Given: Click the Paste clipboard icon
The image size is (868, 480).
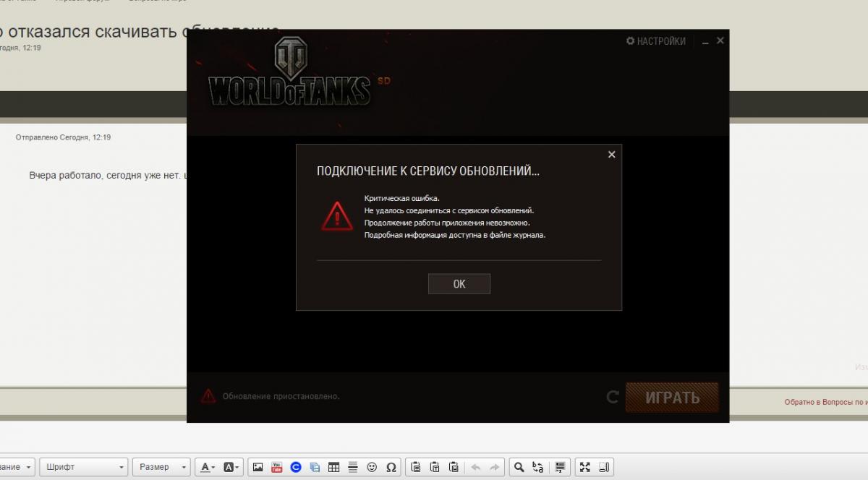Looking at the screenshot, I should tap(416, 467).
